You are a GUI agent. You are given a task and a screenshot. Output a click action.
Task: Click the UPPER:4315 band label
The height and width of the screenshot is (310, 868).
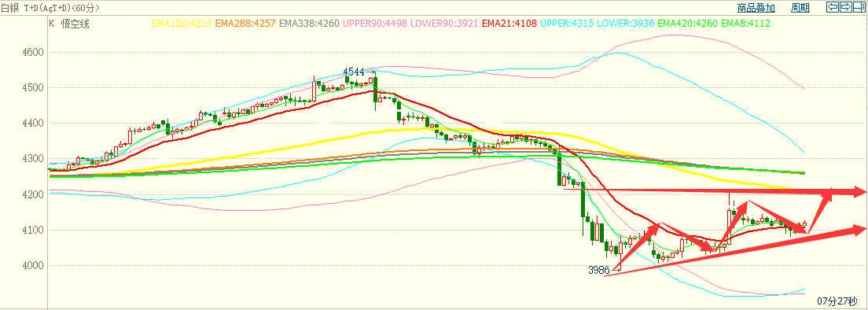(x=568, y=24)
